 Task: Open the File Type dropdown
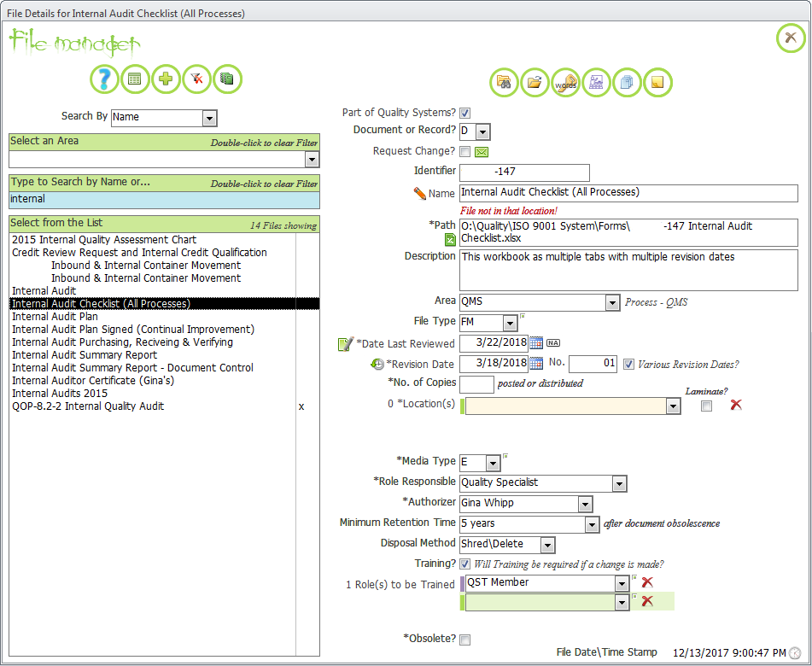click(510, 324)
